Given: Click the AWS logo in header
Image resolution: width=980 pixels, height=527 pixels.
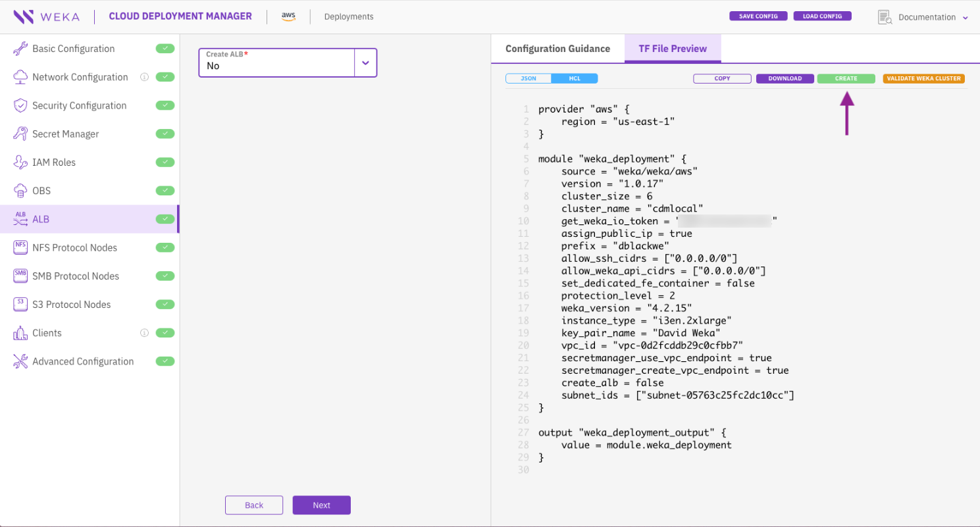Looking at the screenshot, I should pos(288,16).
